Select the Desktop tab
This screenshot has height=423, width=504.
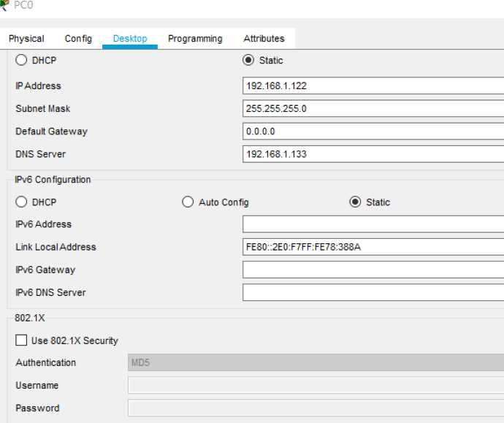[x=130, y=39]
